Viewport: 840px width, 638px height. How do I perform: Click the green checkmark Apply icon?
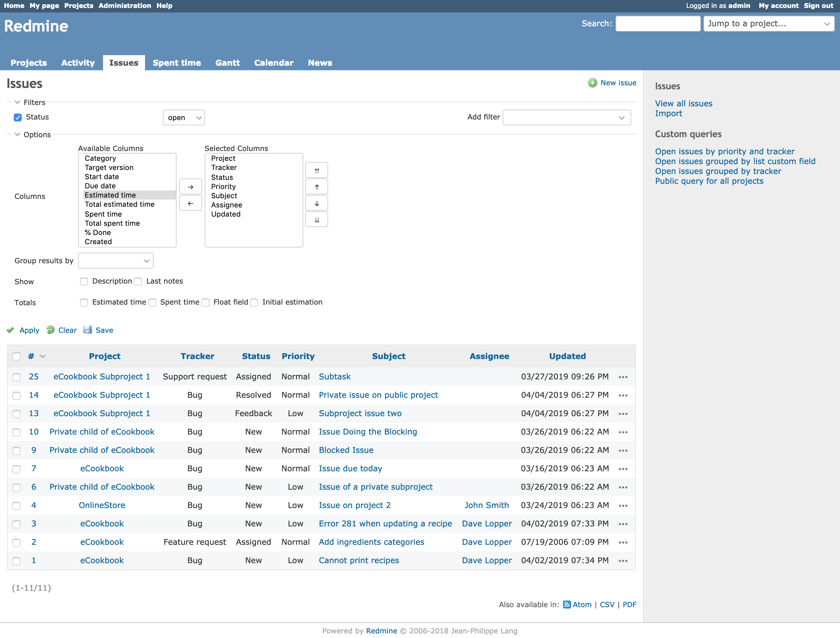[x=10, y=330]
